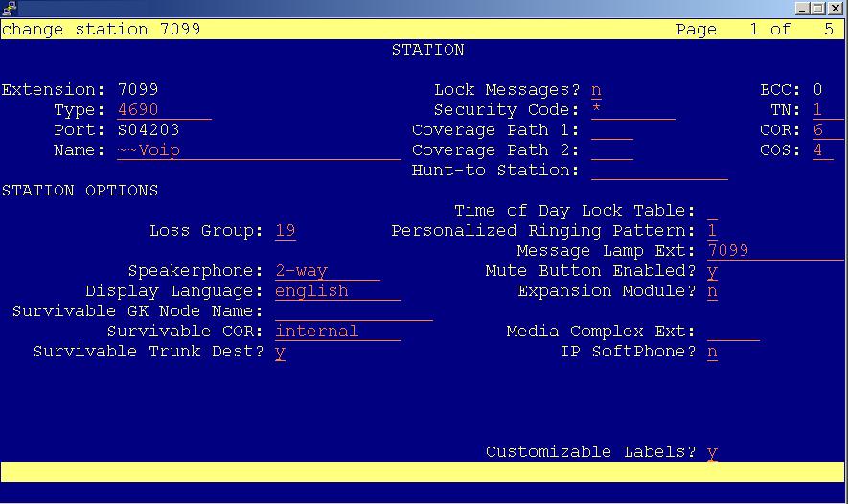Click the Name field containing ~~Voip

(x=258, y=150)
